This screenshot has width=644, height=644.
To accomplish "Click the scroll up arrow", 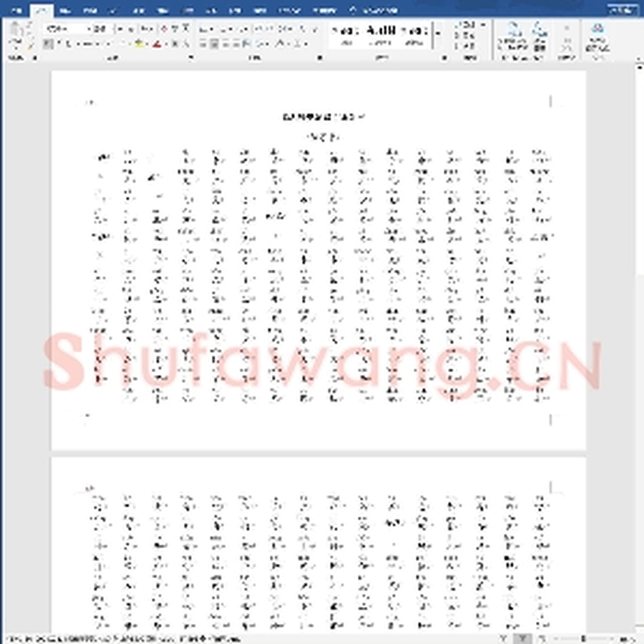I will pyautogui.click(x=640, y=67).
